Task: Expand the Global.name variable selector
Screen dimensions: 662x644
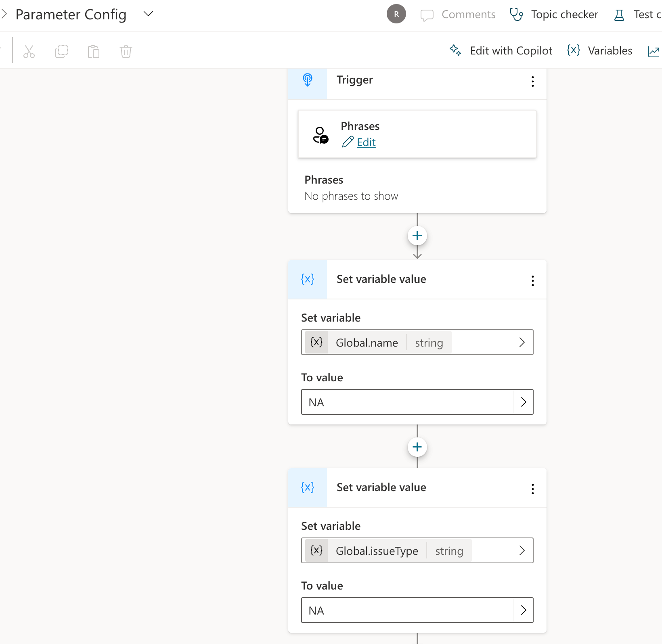Action: (x=522, y=342)
